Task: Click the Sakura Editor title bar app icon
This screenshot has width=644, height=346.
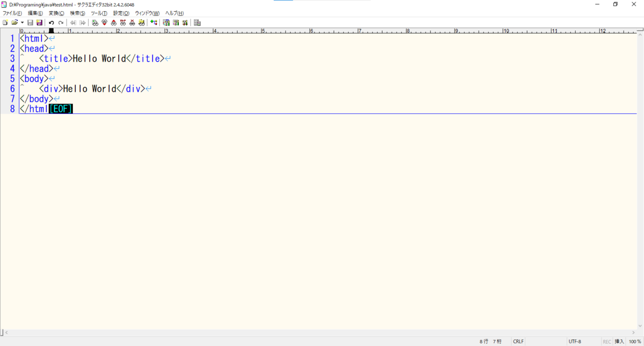Action: [4, 4]
